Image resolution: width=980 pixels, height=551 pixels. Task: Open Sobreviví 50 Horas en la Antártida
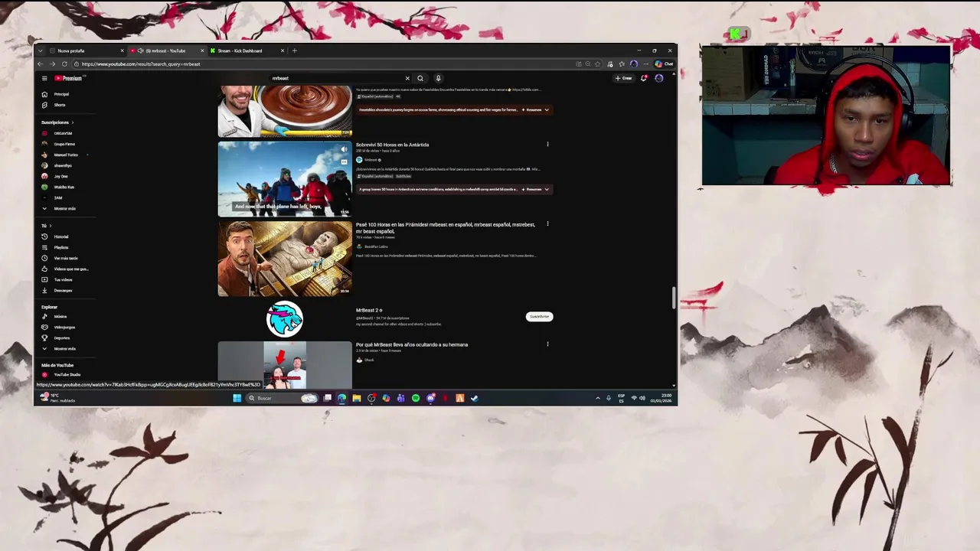pos(393,145)
